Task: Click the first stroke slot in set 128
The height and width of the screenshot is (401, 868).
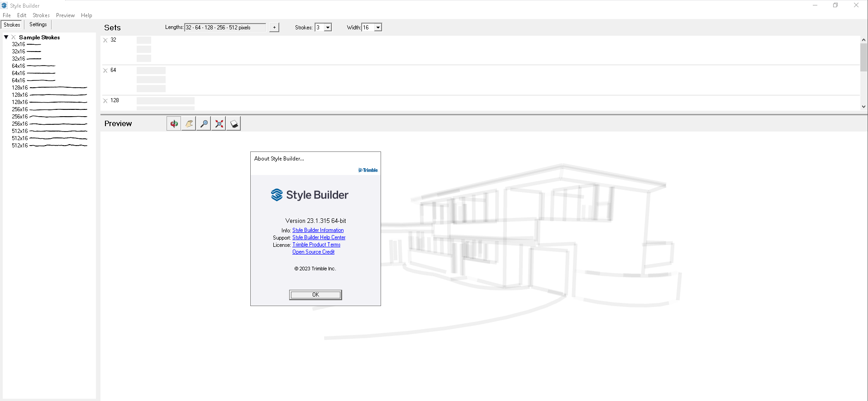Action: pos(166,101)
